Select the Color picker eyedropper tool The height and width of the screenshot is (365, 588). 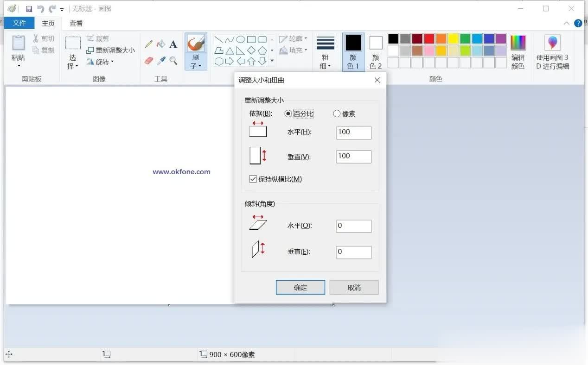[x=161, y=61]
